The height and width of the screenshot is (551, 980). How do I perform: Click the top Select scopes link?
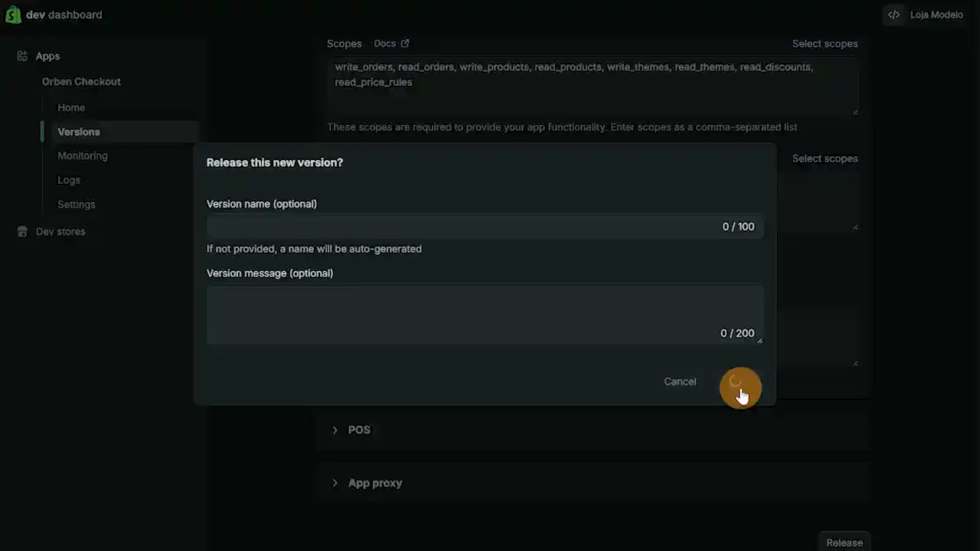[825, 44]
